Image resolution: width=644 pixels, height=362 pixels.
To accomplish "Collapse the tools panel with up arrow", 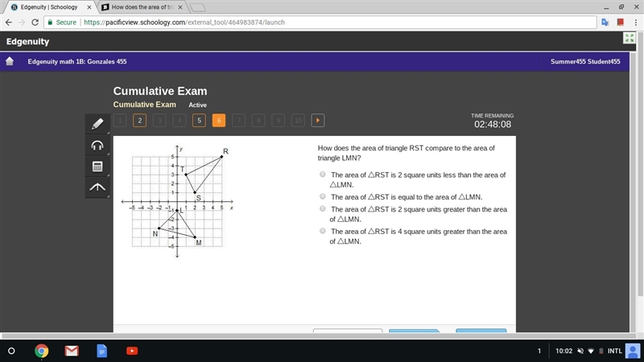I will coord(97,187).
